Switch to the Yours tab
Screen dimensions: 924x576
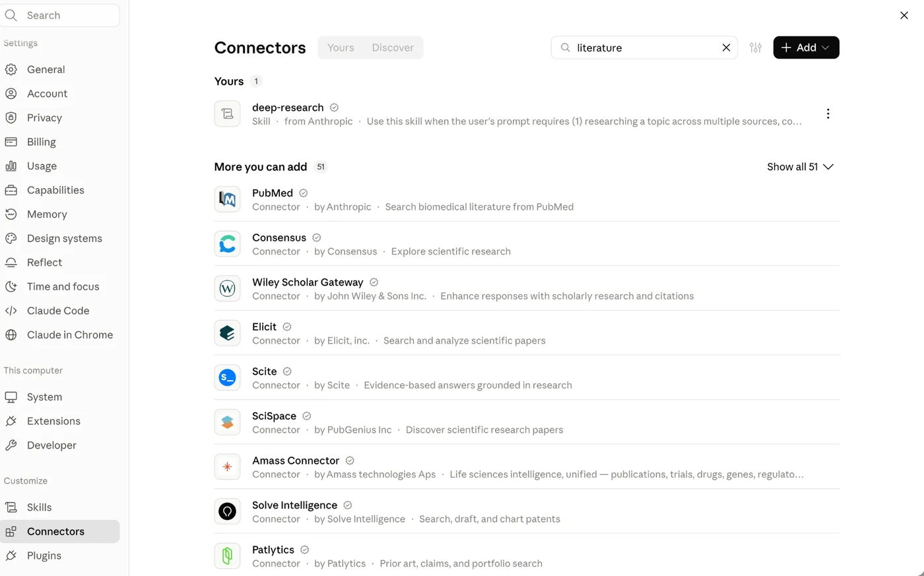(x=341, y=48)
